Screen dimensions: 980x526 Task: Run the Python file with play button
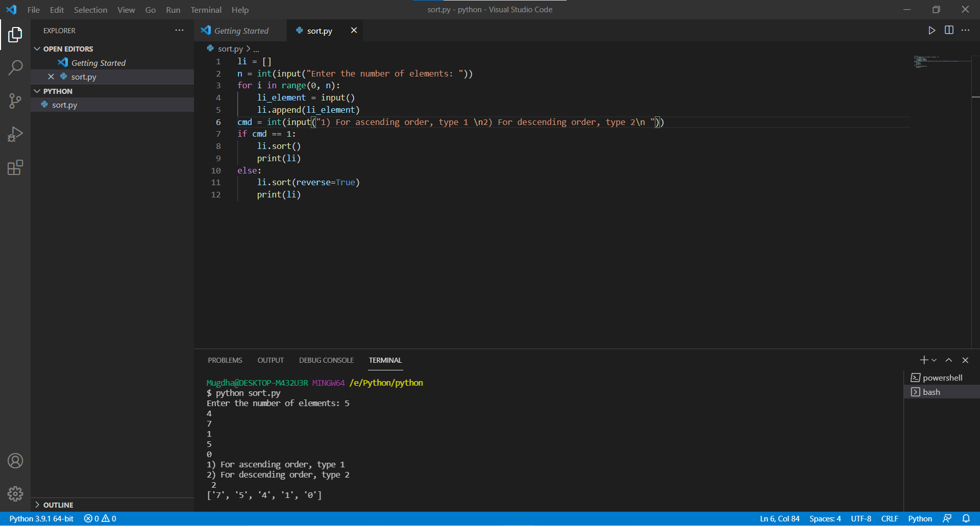click(932, 31)
